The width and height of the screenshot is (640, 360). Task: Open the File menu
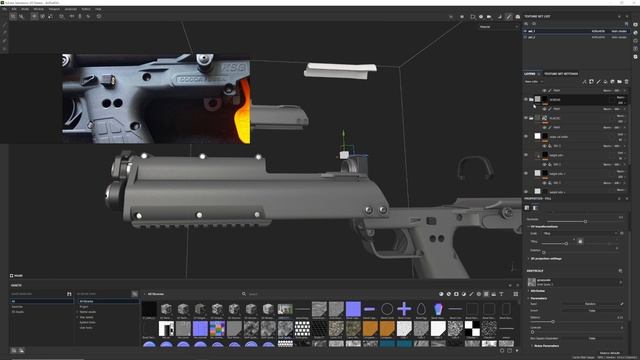(x=4, y=9)
